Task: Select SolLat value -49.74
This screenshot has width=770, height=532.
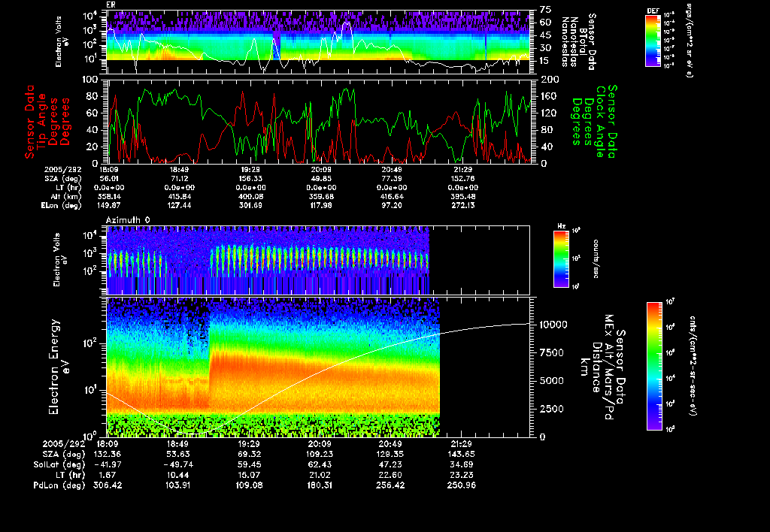Action: [x=178, y=465]
